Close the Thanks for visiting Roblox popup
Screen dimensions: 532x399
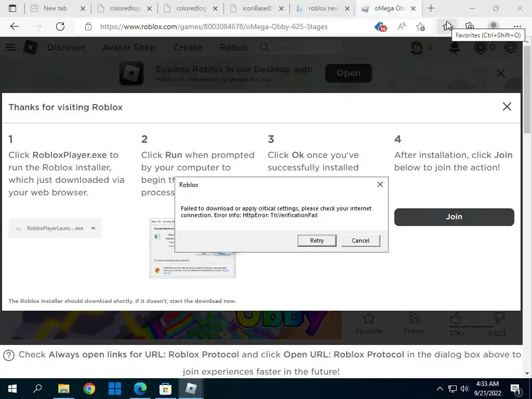click(507, 107)
